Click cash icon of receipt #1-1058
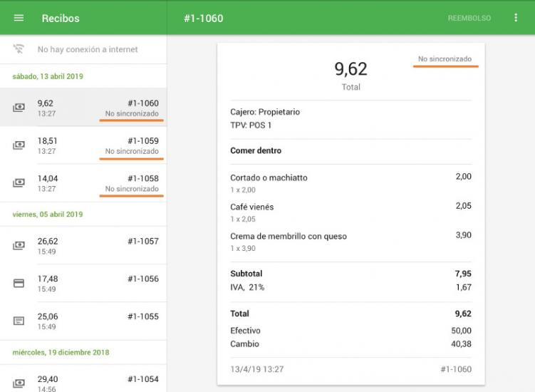Image resolution: width=535 pixels, height=392 pixels. [19, 183]
